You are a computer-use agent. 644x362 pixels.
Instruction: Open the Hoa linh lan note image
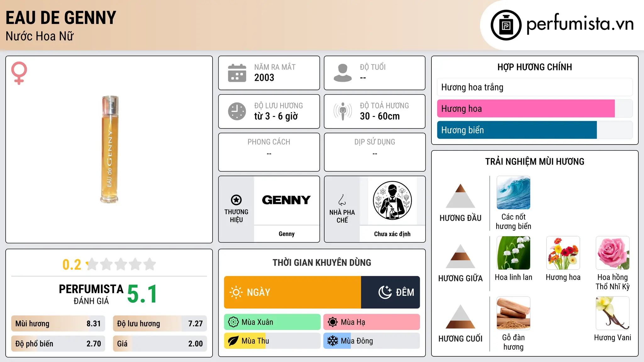click(514, 253)
